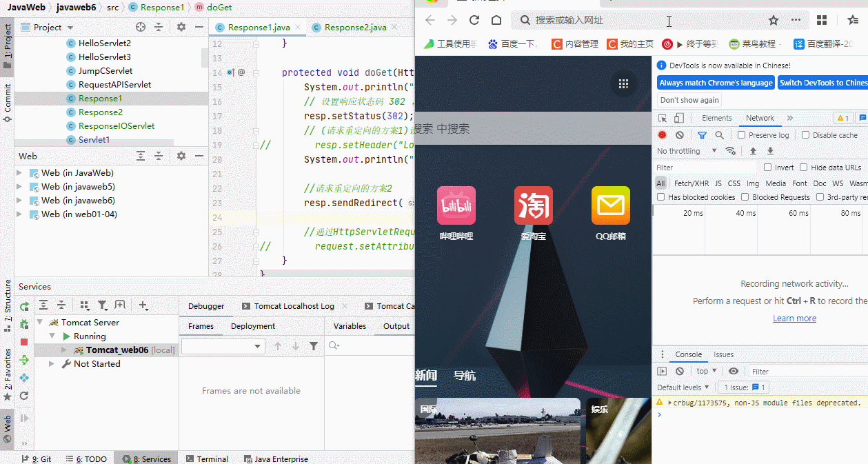Click locate target icon in Project panel
This screenshot has width=868, height=464.
pyautogui.click(x=141, y=27)
